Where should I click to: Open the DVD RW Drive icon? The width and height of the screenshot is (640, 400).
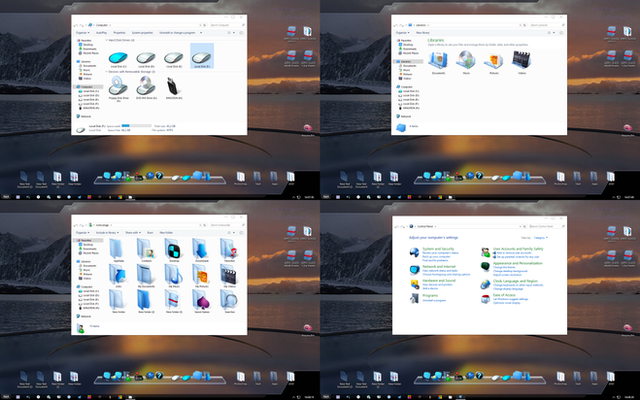point(146,85)
